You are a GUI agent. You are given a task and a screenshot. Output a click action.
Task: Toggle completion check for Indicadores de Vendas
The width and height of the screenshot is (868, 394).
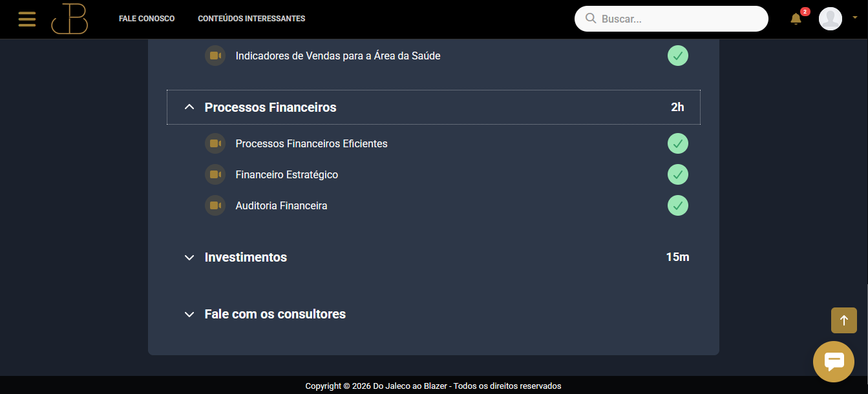pyautogui.click(x=678, y=56)
